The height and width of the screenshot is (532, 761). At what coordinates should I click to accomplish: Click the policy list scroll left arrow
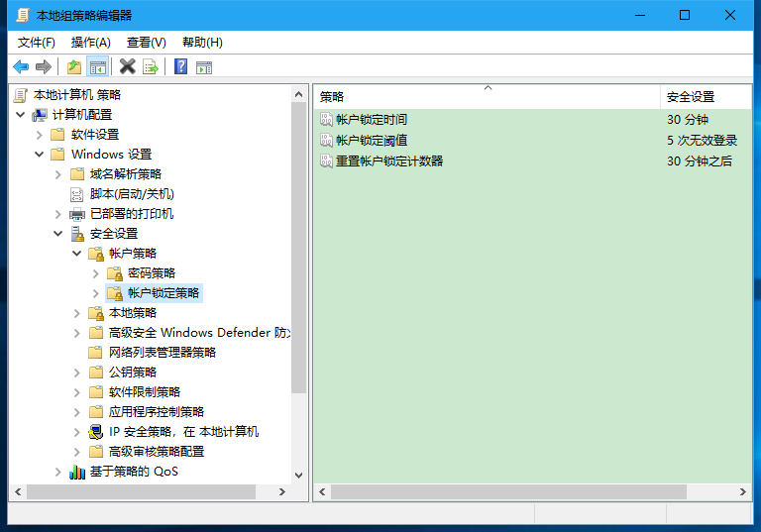coord(322,491)
